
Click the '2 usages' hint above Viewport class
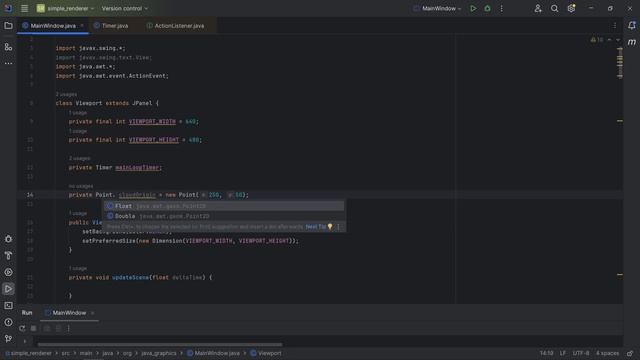pos(66,94)
